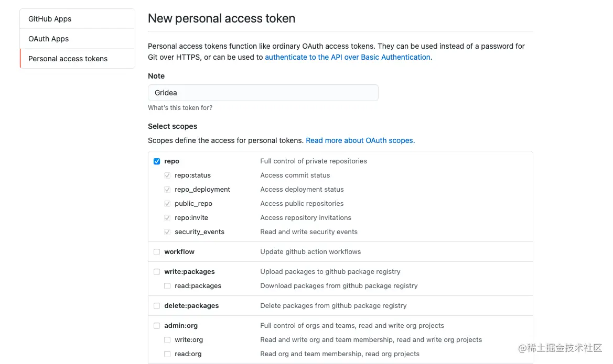613x364 pixels.
Task: Select Personal access tokens menu item
Action: click(68, 59)
